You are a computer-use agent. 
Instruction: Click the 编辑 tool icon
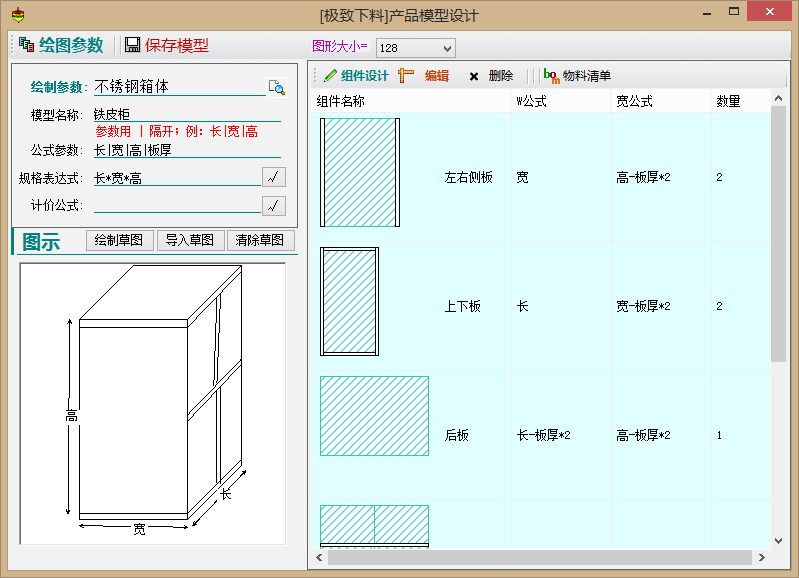(x=406, y=75)
